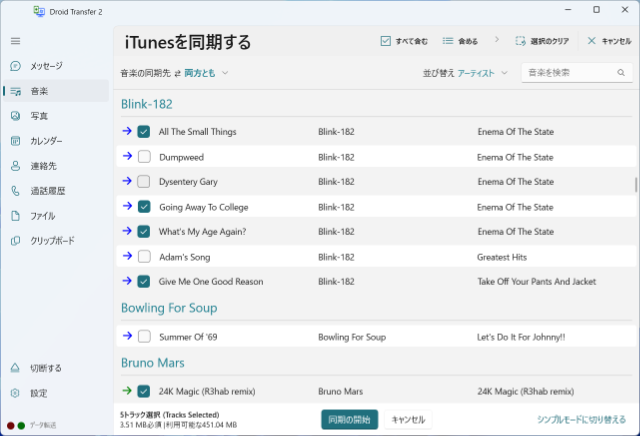
Task: Start sync with 同期の開始 button
Action: pos(349,420)
